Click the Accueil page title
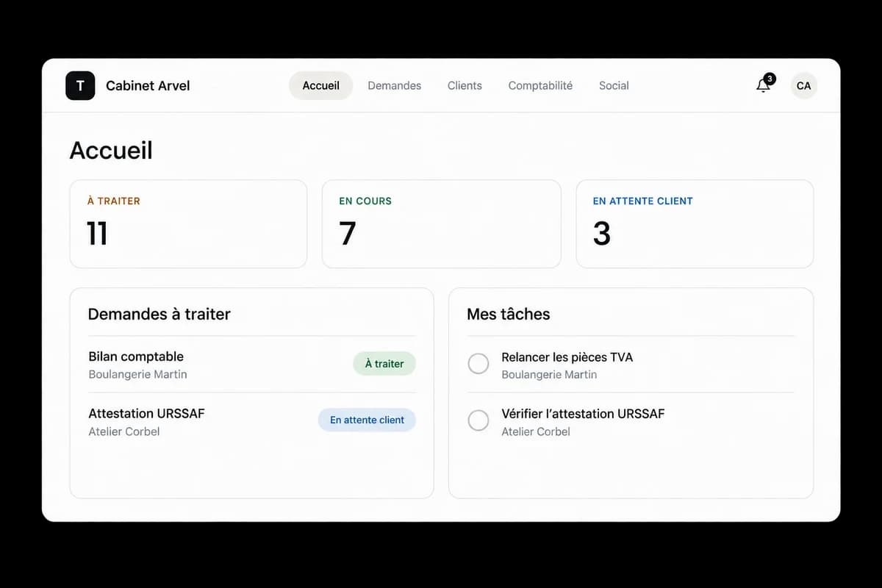This screenshot has height=588, width=882. click(x=111, y=150)
